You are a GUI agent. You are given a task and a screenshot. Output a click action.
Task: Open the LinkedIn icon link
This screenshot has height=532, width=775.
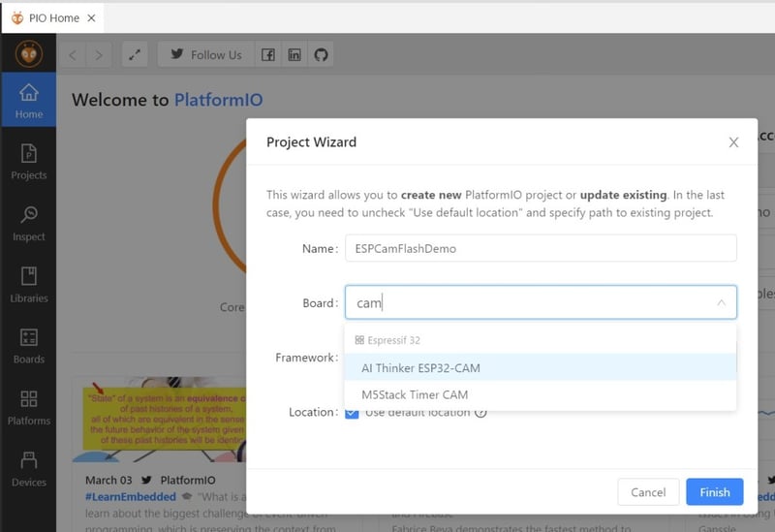294,55
